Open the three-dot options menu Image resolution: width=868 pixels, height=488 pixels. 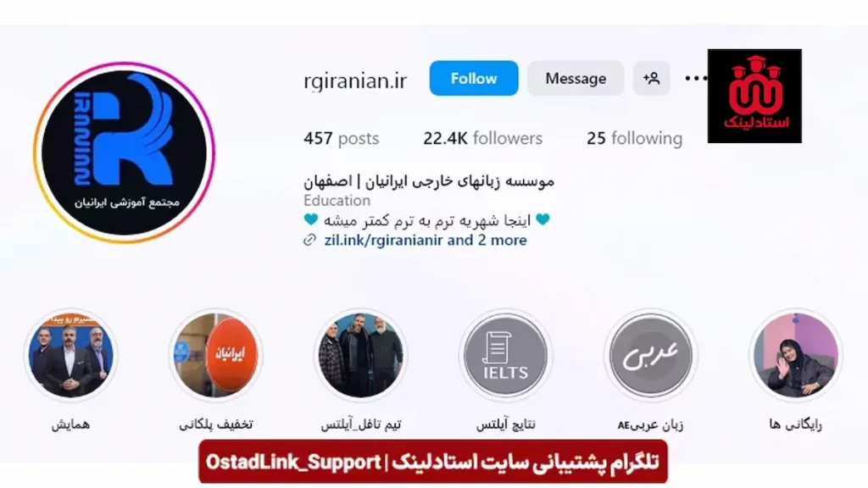[695, 78]
